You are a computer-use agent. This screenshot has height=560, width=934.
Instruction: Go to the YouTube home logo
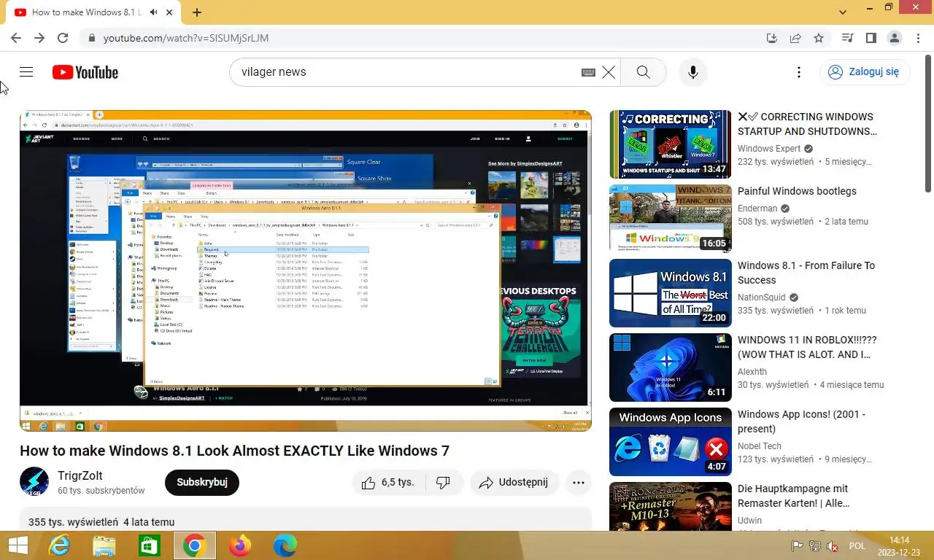coord(85,72)
